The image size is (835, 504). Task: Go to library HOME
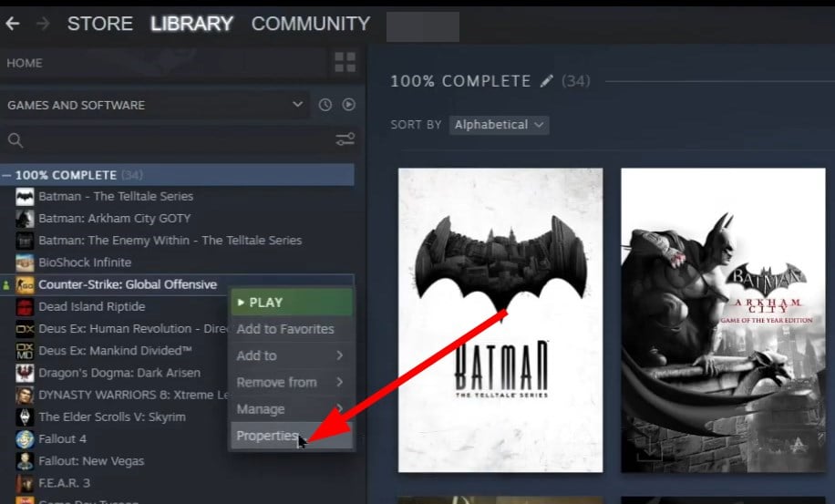click(25, 63)
